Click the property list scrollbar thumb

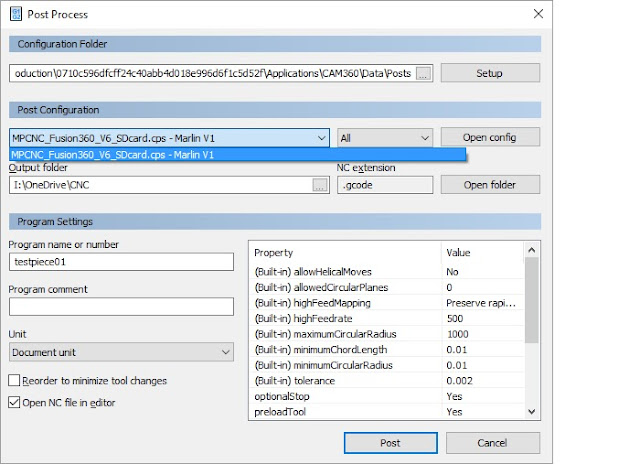pos(531,300)
